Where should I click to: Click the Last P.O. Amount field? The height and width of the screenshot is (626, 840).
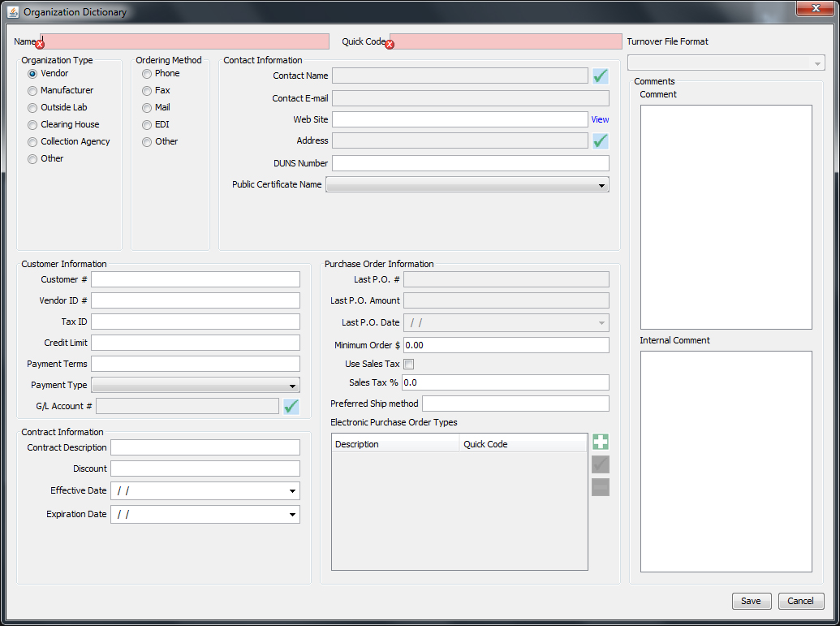coord(506,300)
